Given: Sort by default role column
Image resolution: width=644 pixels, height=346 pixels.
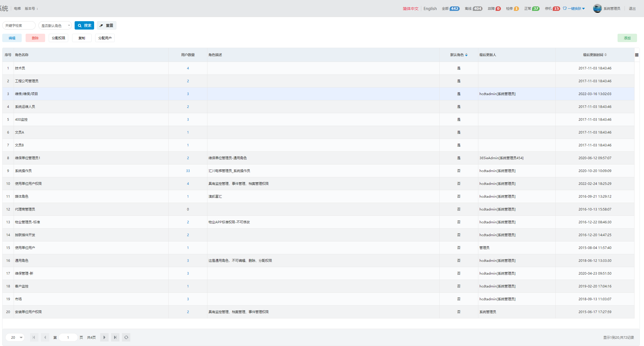Looking at the screenshot, I should [x=466, y=55].
